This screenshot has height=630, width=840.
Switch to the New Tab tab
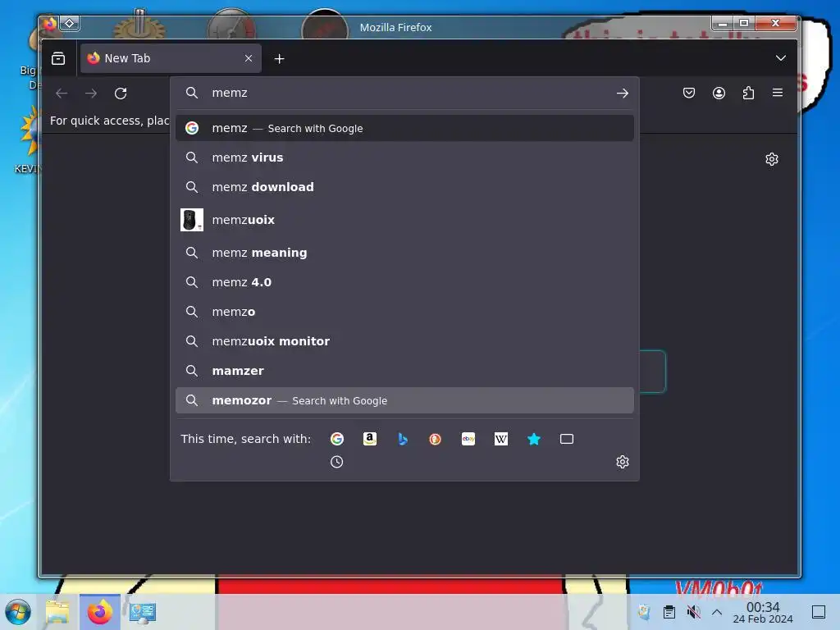(171, 58)
